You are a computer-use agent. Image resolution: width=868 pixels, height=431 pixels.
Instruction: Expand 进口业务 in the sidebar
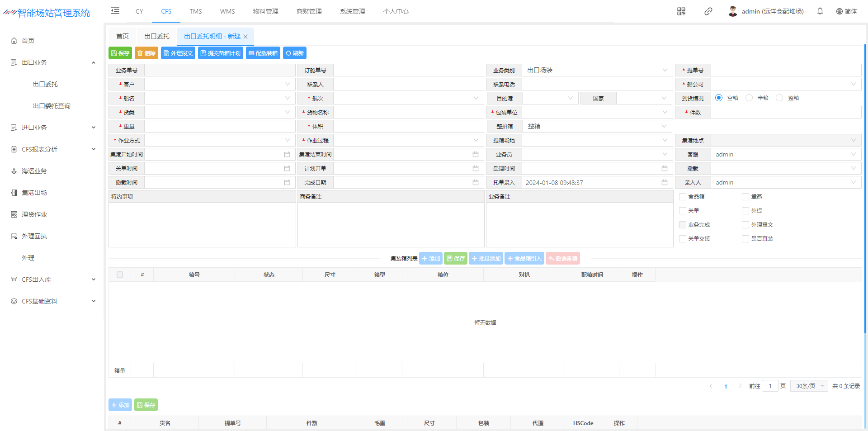52,128
